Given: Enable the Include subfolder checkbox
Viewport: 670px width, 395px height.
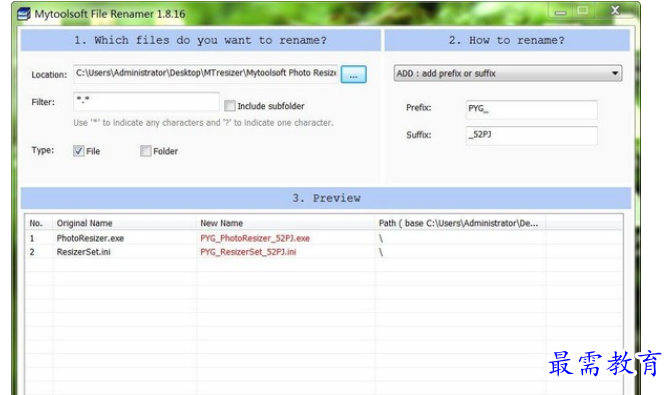Looking at the screenshot, I should point(230,106).
